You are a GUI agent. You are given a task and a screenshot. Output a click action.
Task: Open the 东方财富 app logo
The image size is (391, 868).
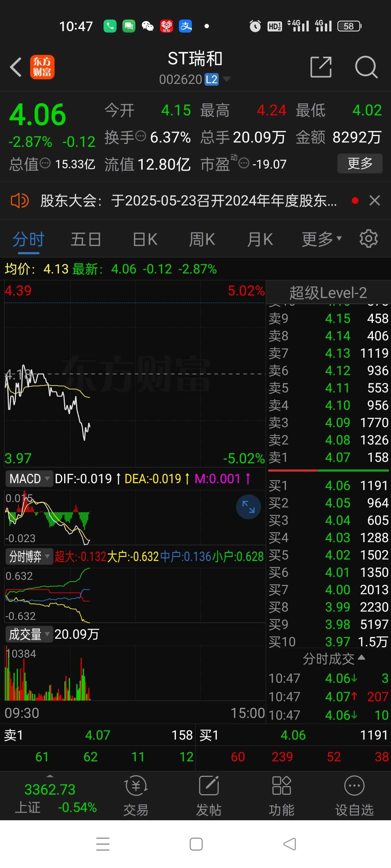tap(42, 67)
